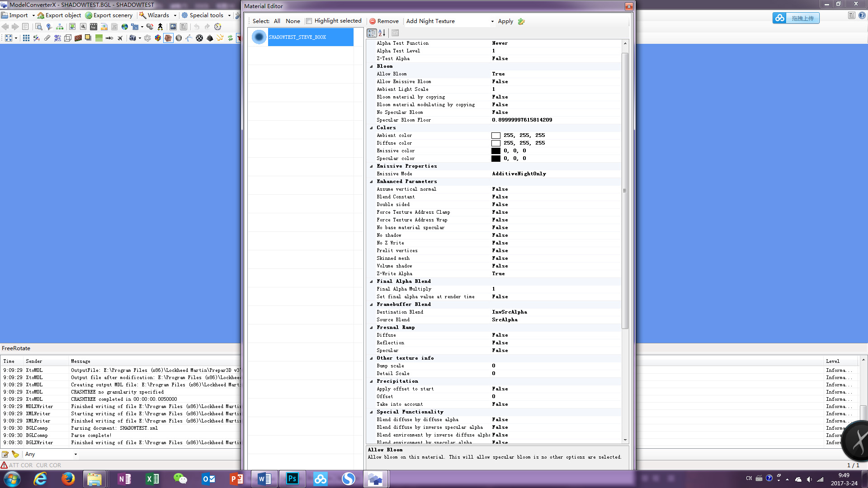Open the Any filter dropdown

pos(51,454)
